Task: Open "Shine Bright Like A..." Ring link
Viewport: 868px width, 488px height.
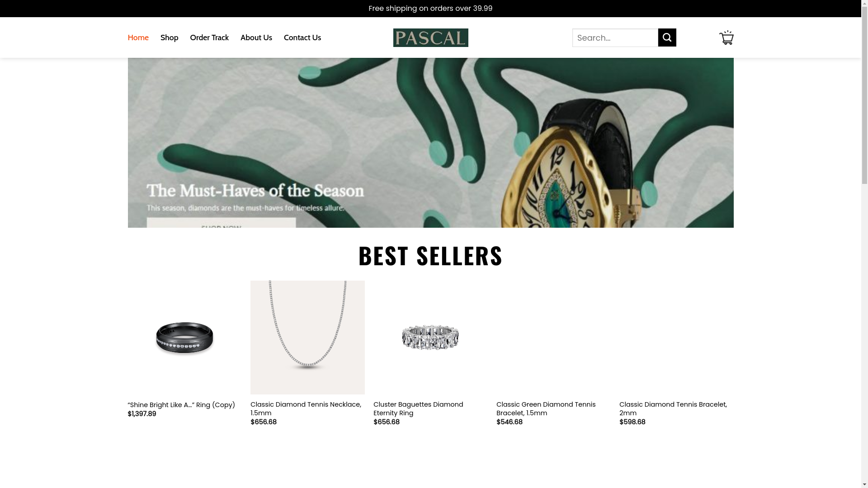Action: coord(181,405)
